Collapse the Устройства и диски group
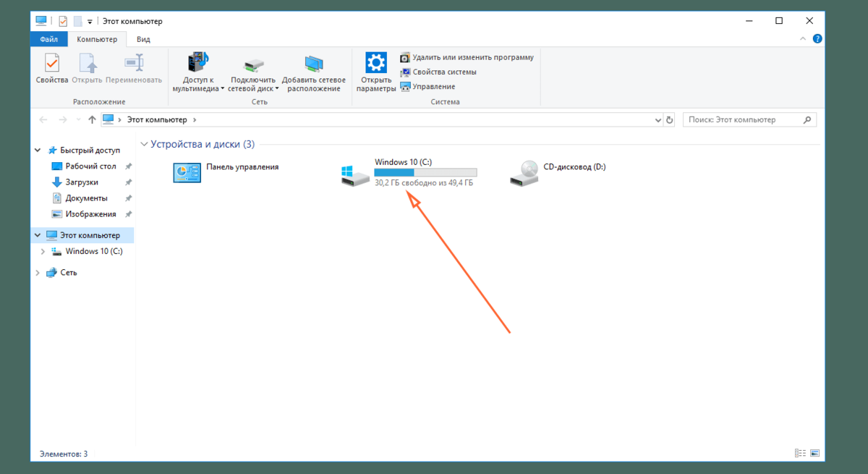 tap(144, 144)
